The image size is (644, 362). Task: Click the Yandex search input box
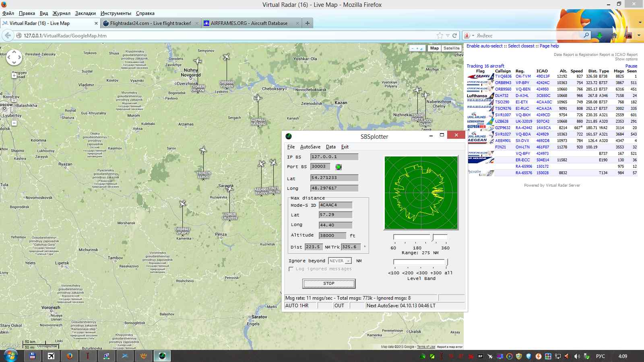coord(529,35)
